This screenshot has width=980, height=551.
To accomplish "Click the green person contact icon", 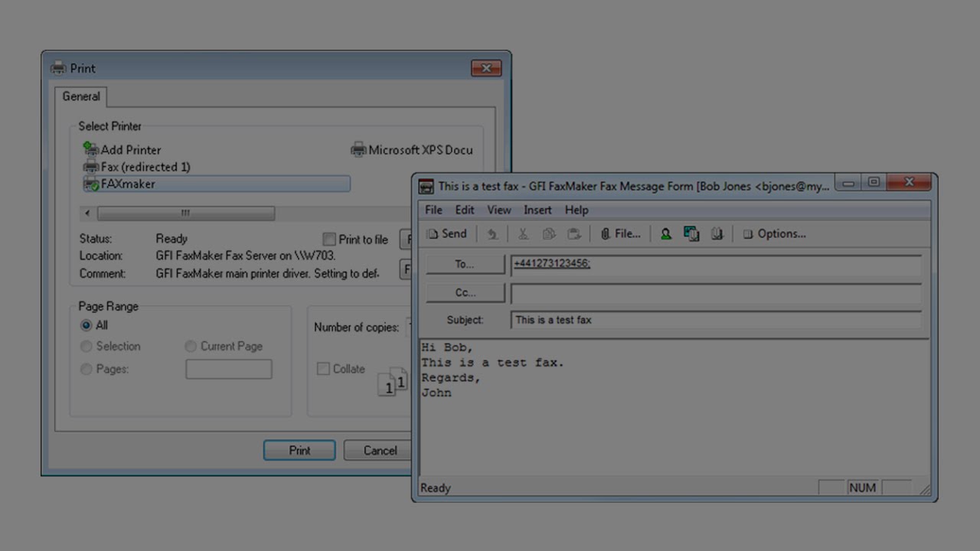I will point(666,234).
